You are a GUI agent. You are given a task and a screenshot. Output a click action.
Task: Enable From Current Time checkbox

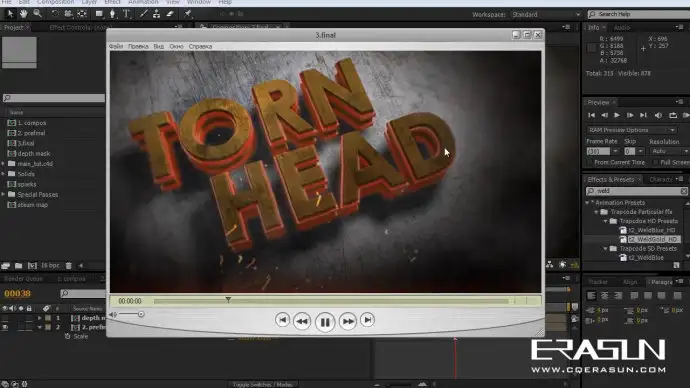(590, 162)
